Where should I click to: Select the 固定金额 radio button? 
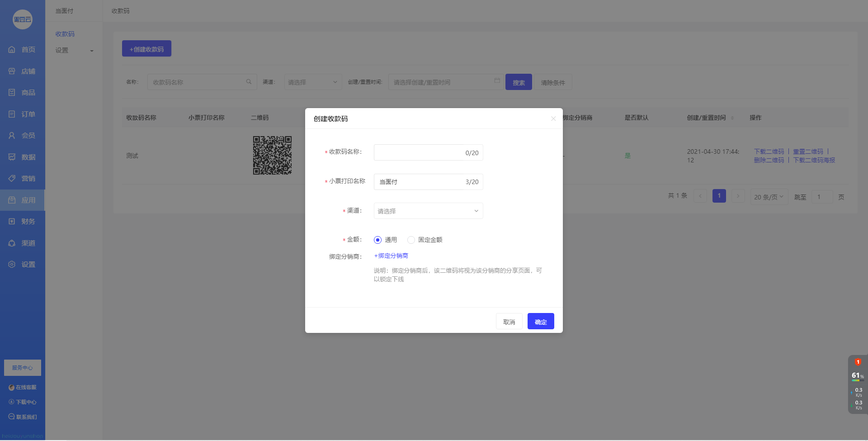[411, 240]
